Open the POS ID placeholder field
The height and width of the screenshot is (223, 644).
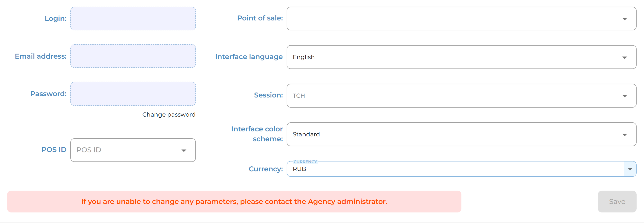125,150
